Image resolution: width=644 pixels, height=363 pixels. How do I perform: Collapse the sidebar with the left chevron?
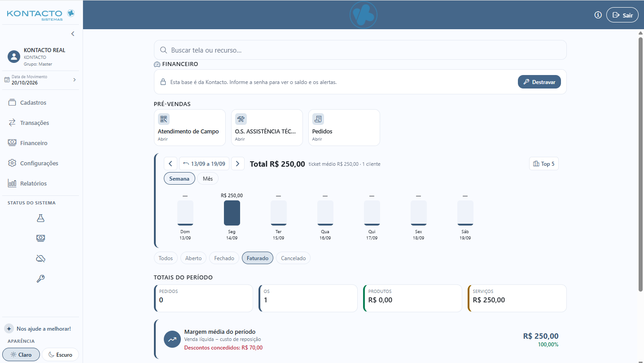pyautogui.click(x=73, y=34)
